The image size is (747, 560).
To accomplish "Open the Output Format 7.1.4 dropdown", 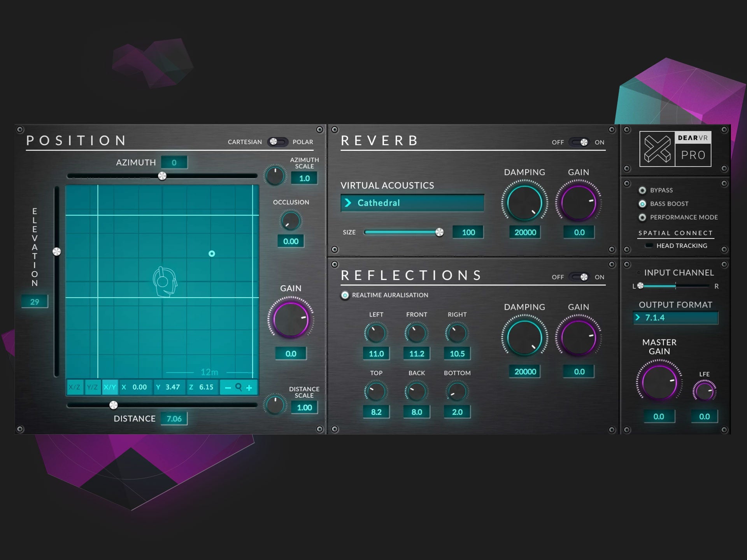I will click(675, 318).
